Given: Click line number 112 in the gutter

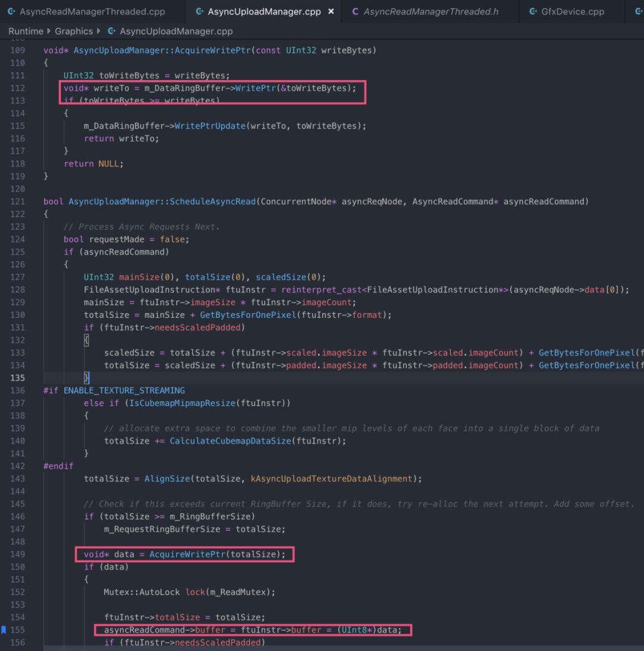Looking at the screenshot, I should pyautogui.click(x=17, y=88).
